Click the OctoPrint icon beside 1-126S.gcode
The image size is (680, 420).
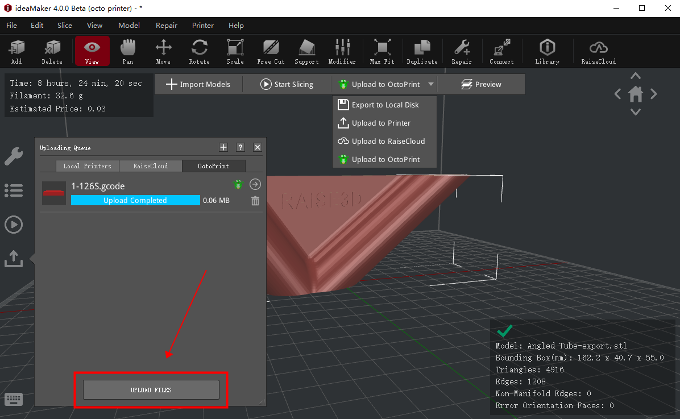pos(238,184)
